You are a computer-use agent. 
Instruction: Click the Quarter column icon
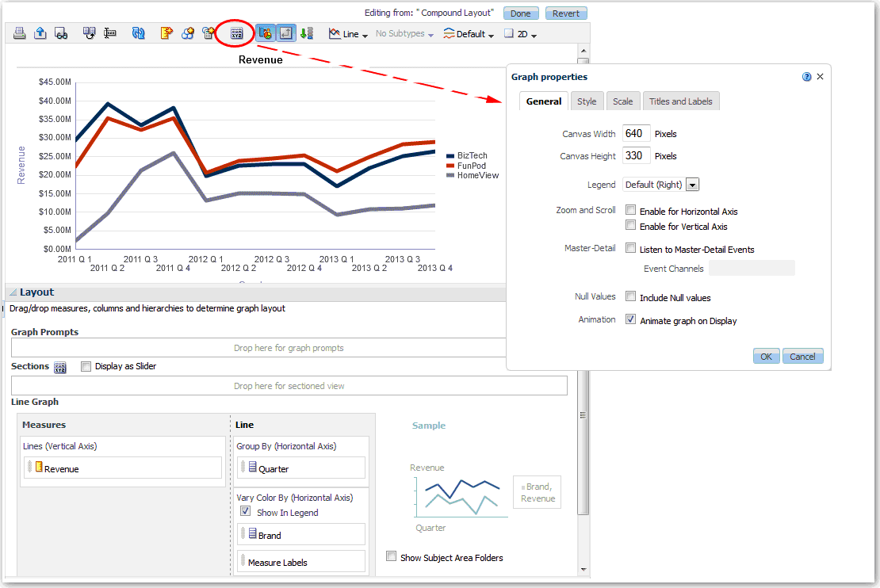pos(253,467)
